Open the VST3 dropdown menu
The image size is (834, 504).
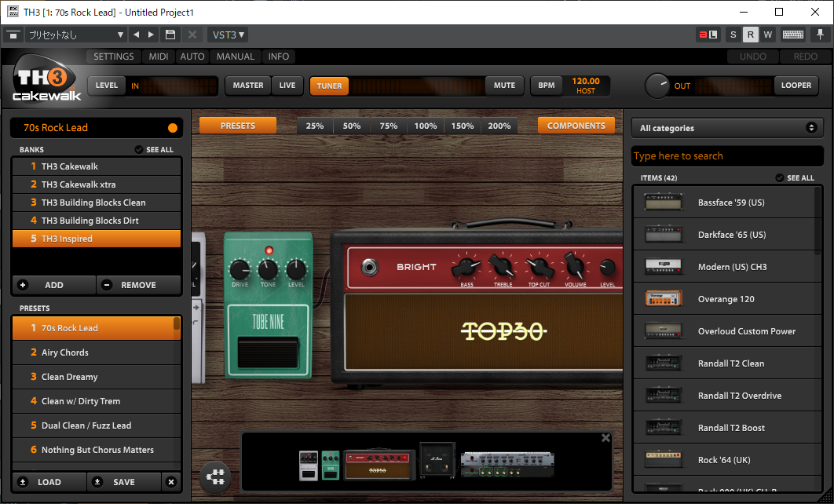click(x=229, y=35)
